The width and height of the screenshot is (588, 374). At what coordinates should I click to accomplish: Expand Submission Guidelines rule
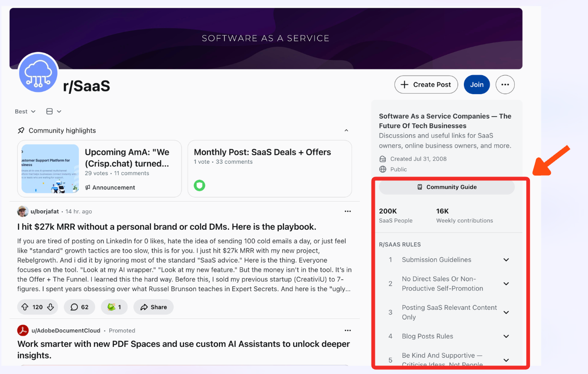click(x=506, y=260)
